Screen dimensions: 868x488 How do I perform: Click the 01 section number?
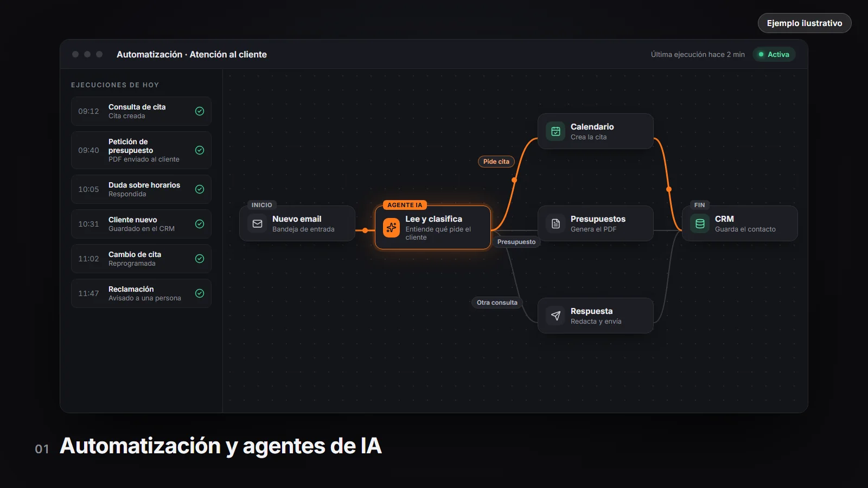point(42,449)
